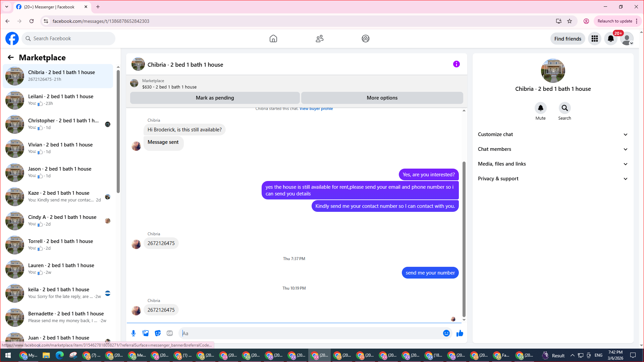The height and width of the screenshot is (362, 644).
Task: Mute the Chibria conversation
Action: (x=540, y=108)
